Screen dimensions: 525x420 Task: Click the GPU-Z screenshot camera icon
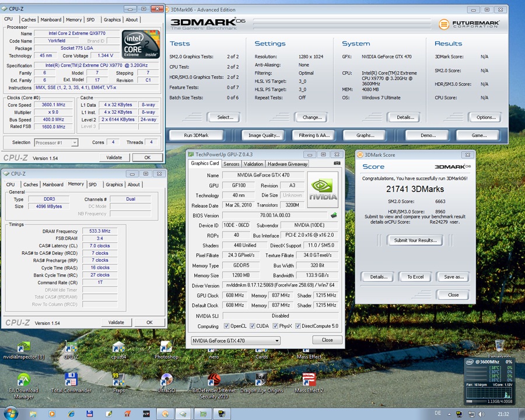[337, 163]
